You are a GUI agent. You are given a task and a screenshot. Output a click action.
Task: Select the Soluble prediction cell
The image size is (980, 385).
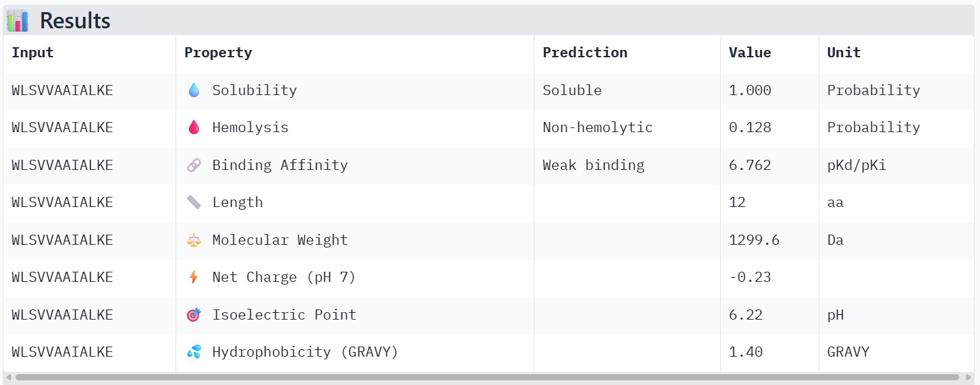pyautogui.click(x=572, y=90)
